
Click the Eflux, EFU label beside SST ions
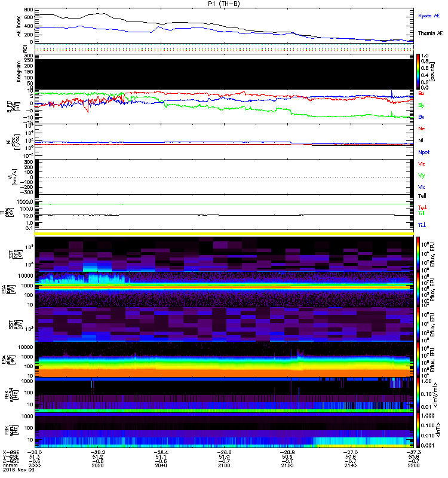click(432, 255)
